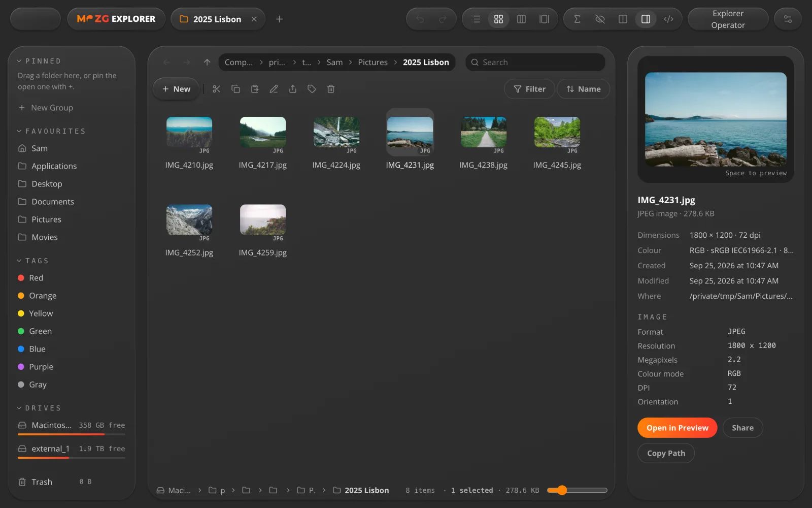Collapse the Pinned section
This screenshot has width=812, height=508.
39,61
